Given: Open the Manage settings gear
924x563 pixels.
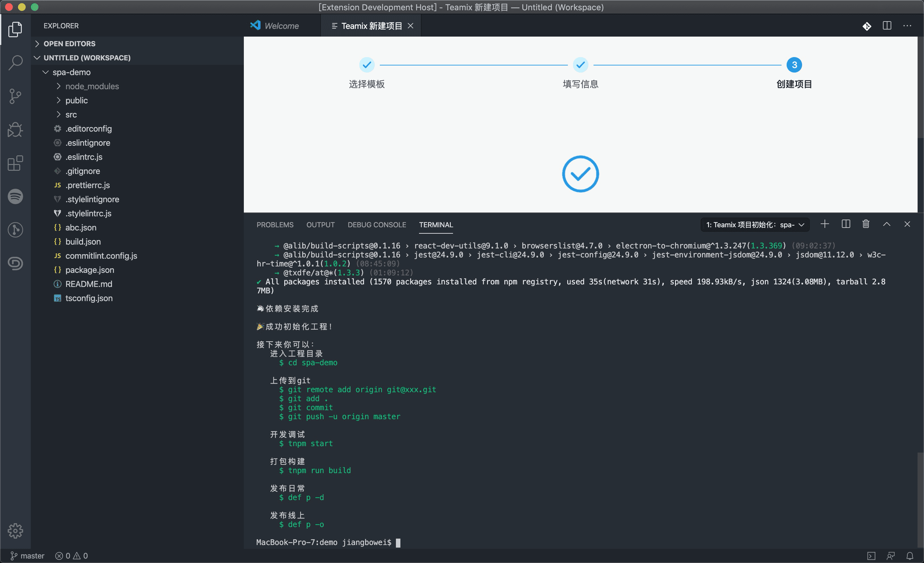Looking at the screenshot, I should (15, 530).
